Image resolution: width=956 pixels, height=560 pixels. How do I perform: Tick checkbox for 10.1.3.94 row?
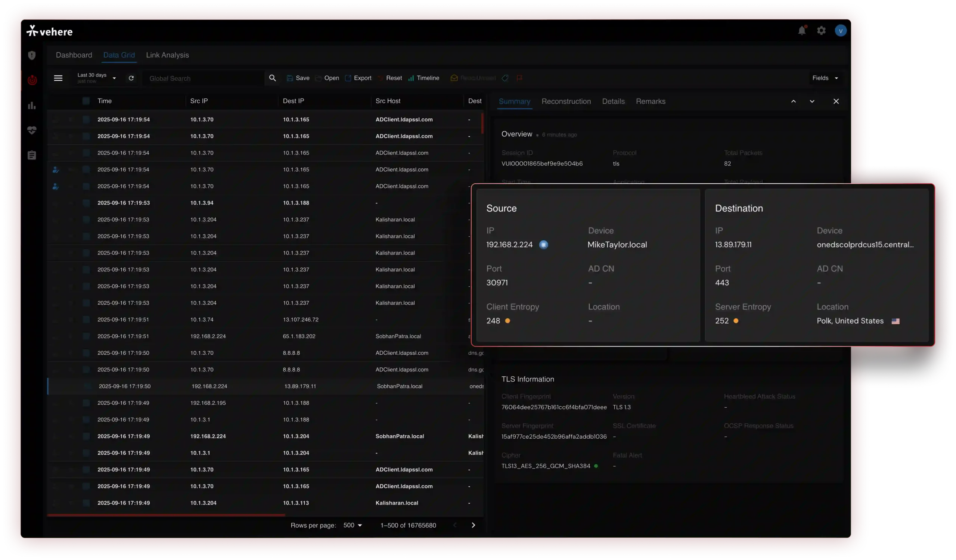point(86,203)
